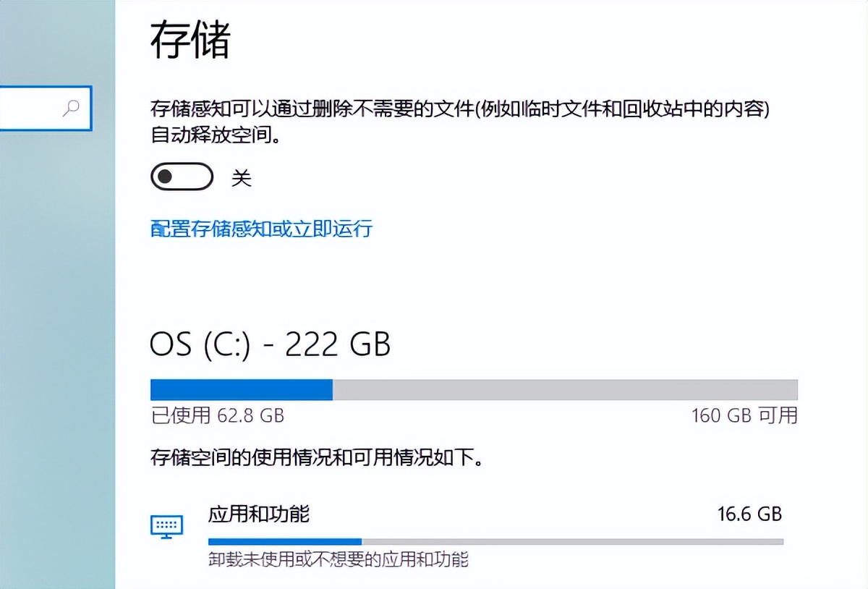This screenshot has height=589, width=868.
Task: Click the magnifier search icon
Action: point(69,109)
